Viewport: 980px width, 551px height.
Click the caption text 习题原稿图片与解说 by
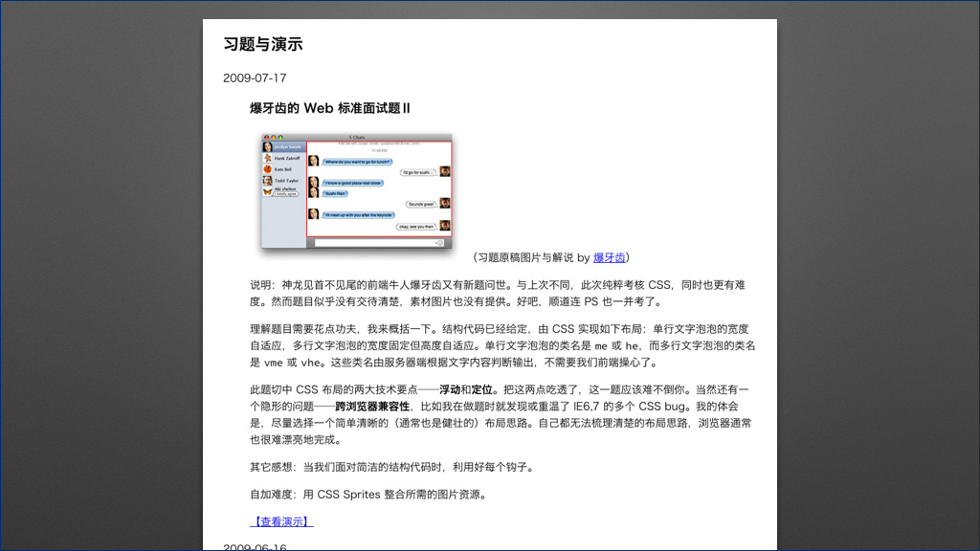tap(534, 257)
